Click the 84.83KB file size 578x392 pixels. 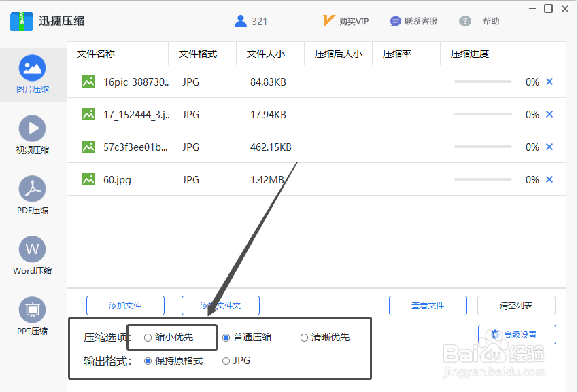pyautogui.click(x=268, y=82)
